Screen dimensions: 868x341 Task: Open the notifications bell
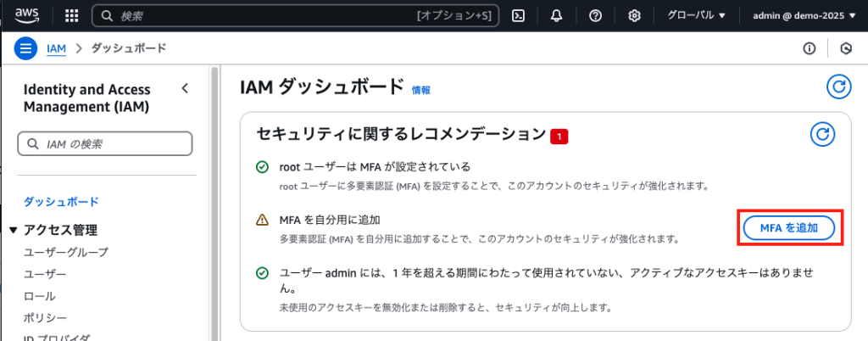557,15
